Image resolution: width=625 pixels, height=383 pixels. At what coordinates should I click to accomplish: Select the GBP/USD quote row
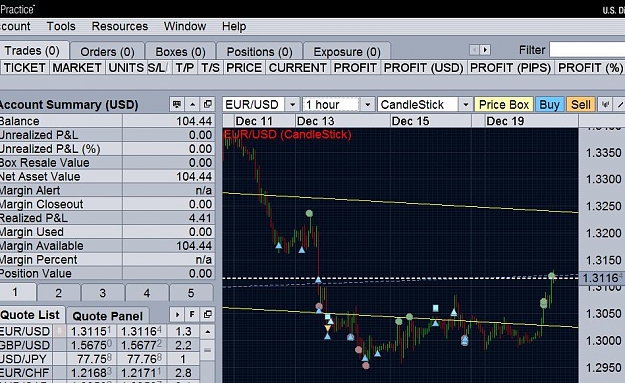click(x=100, y=345)
